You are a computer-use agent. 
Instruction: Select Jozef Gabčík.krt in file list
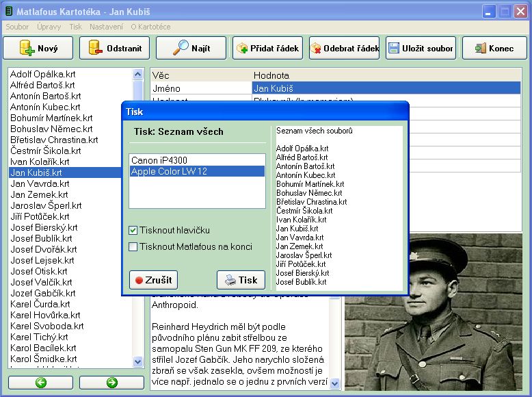pos(43,293)
